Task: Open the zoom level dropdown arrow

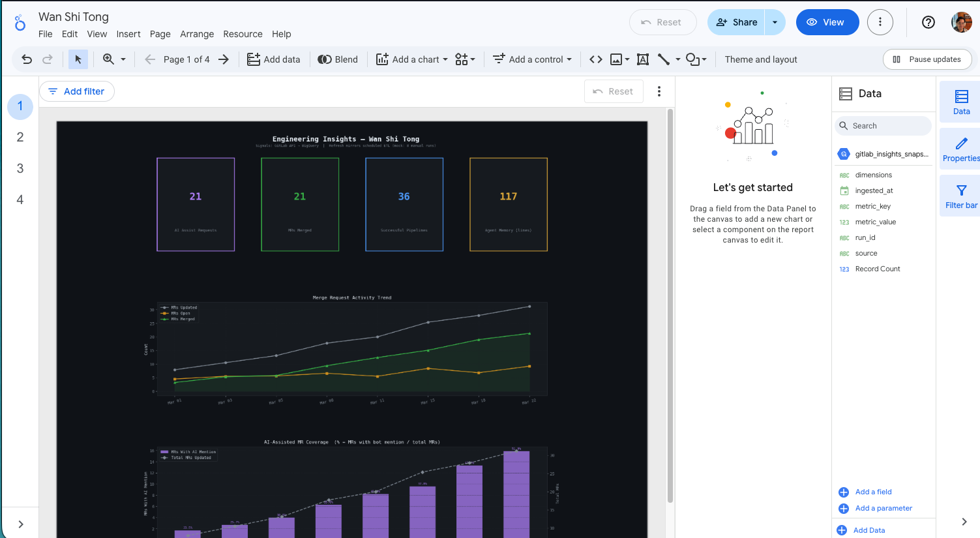Action: click(x=123, y=59)
